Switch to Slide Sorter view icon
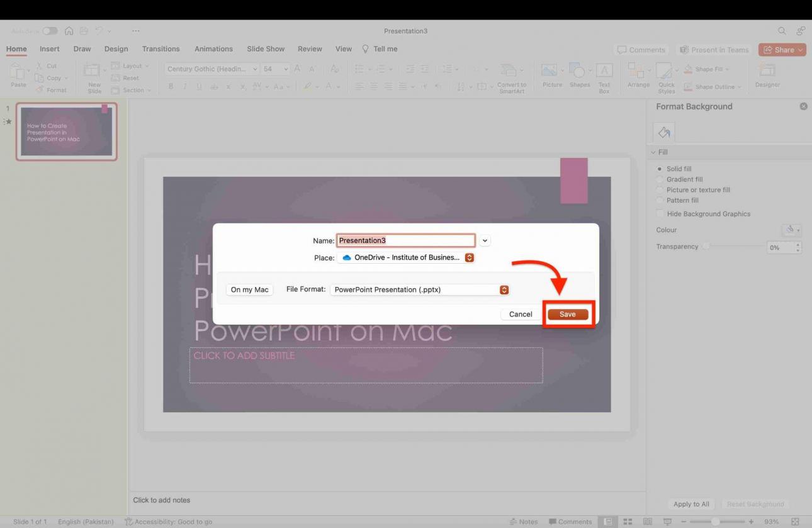Image resolution: width=812 pixels, height=528 pixels. 628,521
